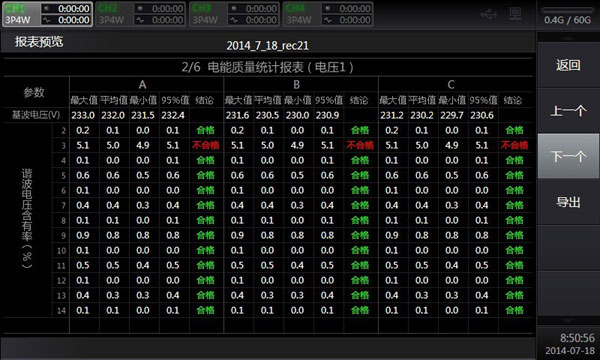
Task: Click phase C 最大值 column header
Action: click(x=393, y=100)
